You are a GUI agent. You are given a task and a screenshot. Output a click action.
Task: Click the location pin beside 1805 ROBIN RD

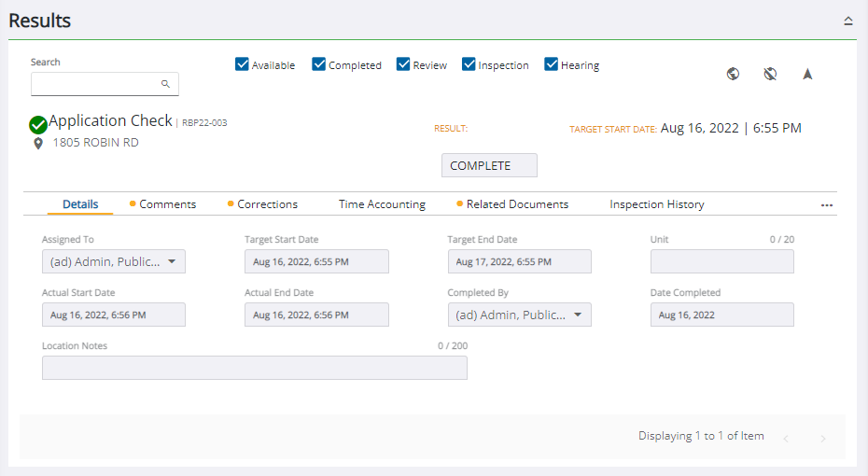tap(38, 144)
